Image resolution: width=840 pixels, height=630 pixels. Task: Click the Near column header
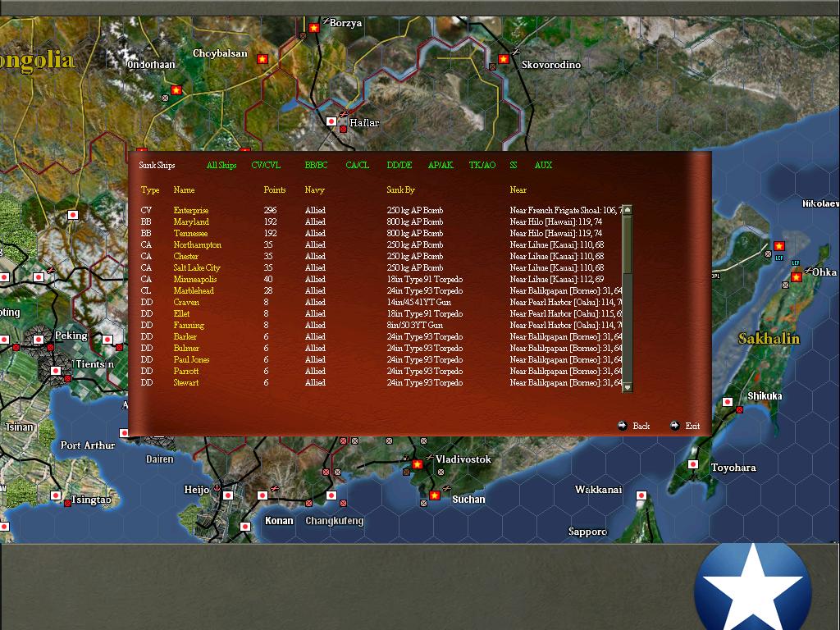pos(518,189)
